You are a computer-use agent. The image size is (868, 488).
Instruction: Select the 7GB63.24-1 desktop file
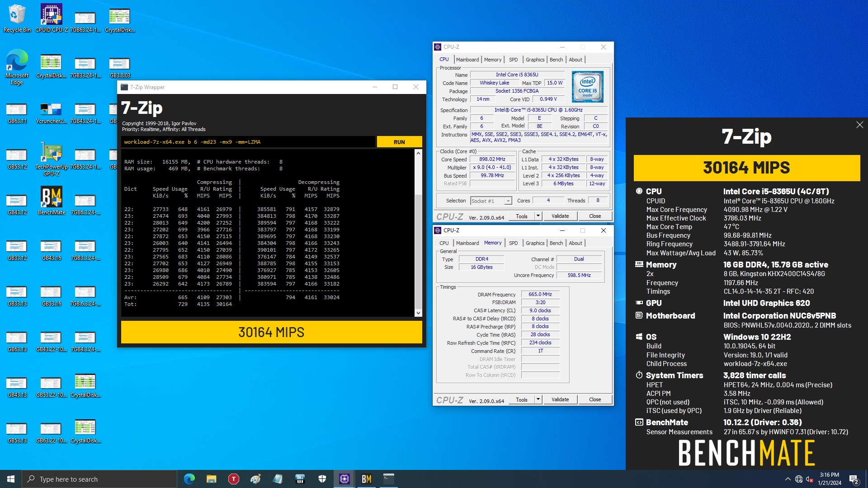pyautogui.click(x=85, y=21)
